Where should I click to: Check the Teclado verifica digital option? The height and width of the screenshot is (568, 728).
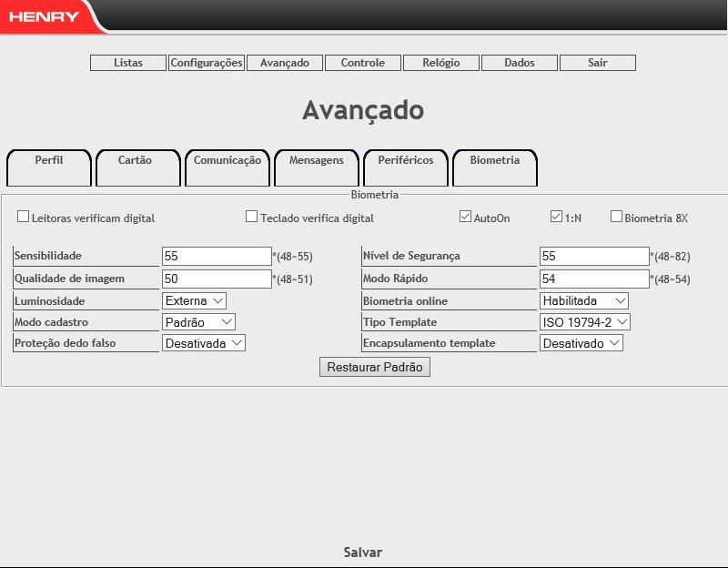coord(252,218)
